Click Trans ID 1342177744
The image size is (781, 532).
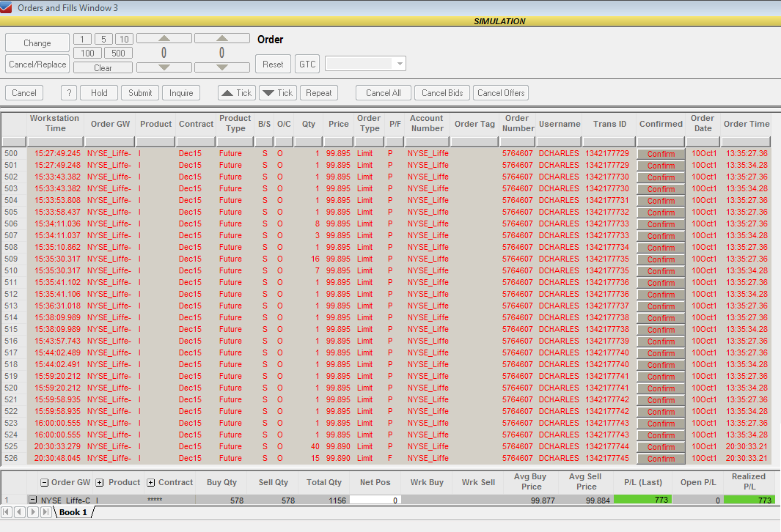tap(607, 446)
